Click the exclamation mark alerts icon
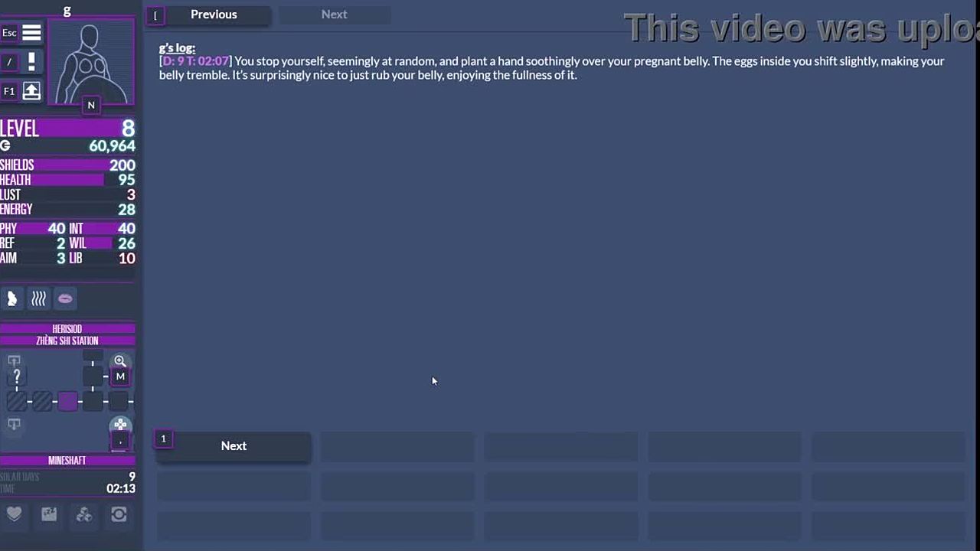980x551 pixels. click(31, 61)
